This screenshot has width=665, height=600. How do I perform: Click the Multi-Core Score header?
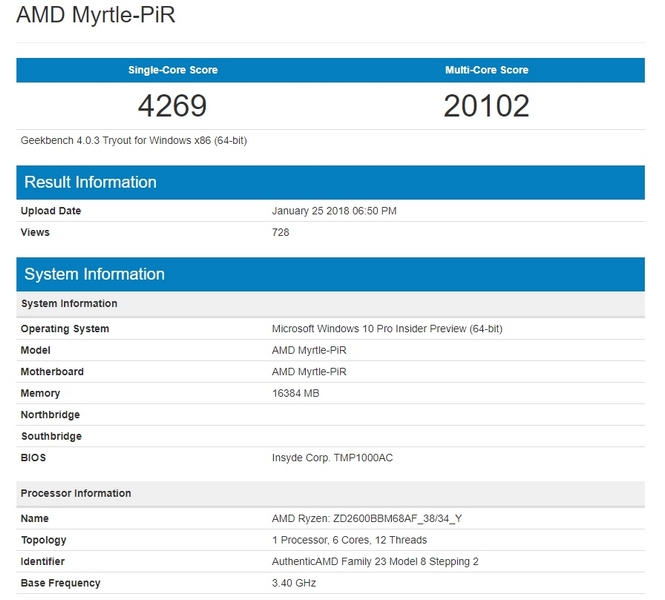coord(487,70)
